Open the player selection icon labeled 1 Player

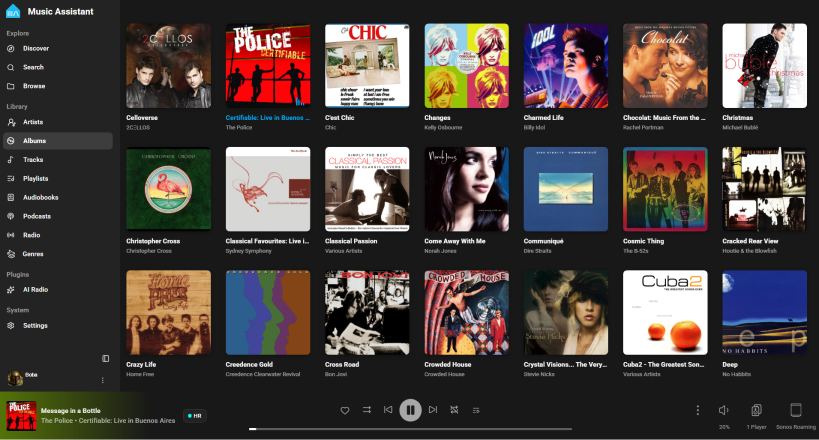(x=756, y=410)
